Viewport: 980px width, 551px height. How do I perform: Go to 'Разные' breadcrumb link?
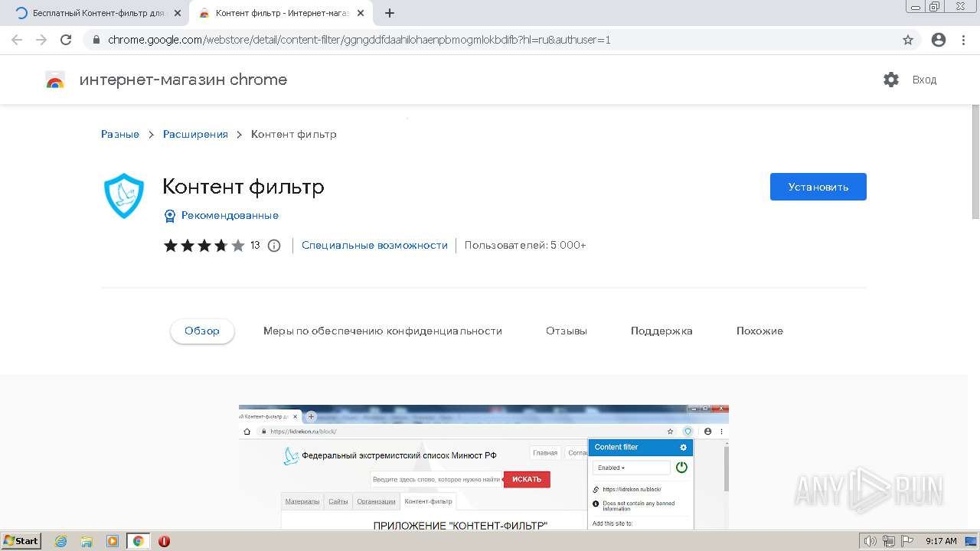click(x=120, y=134)
